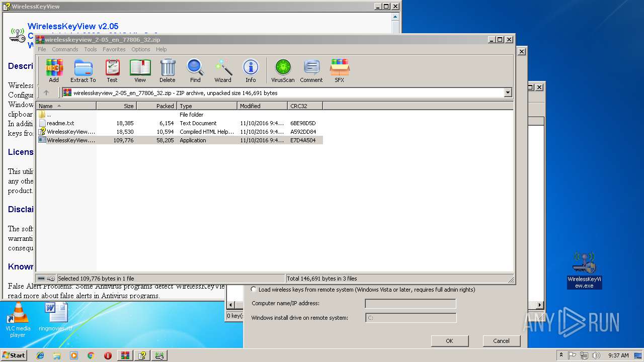This screenshot has height=362, width=644.
Task: Click CRC32 value 6BE98D5D
Action: click(x=303, y=123)
